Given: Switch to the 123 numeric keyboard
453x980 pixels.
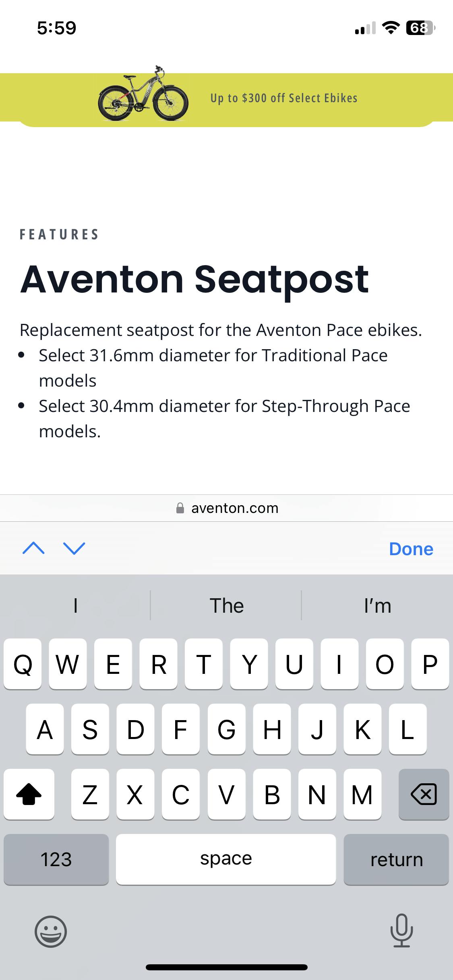Looking at the screenshot, I should (x=56, y=860).
